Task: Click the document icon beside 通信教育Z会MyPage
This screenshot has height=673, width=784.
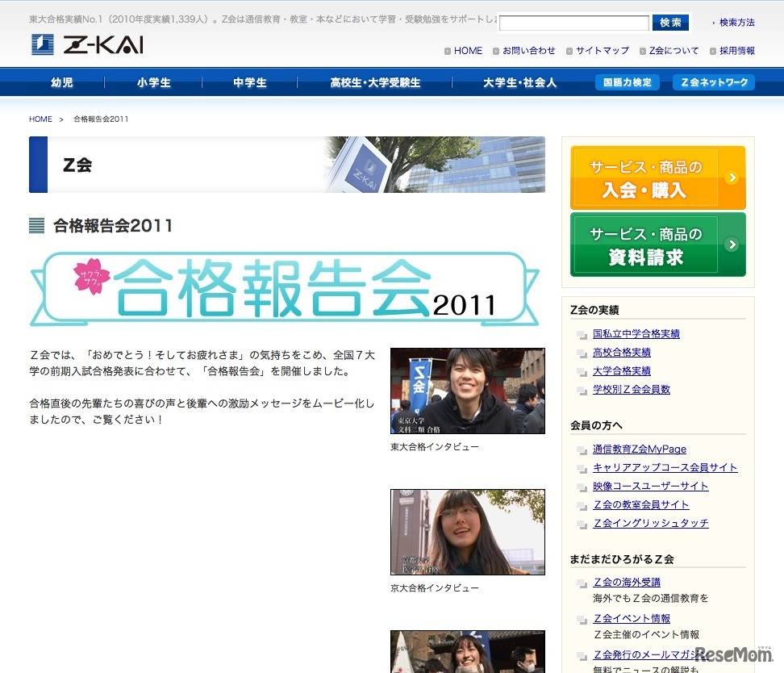Action: coord(582,449)
